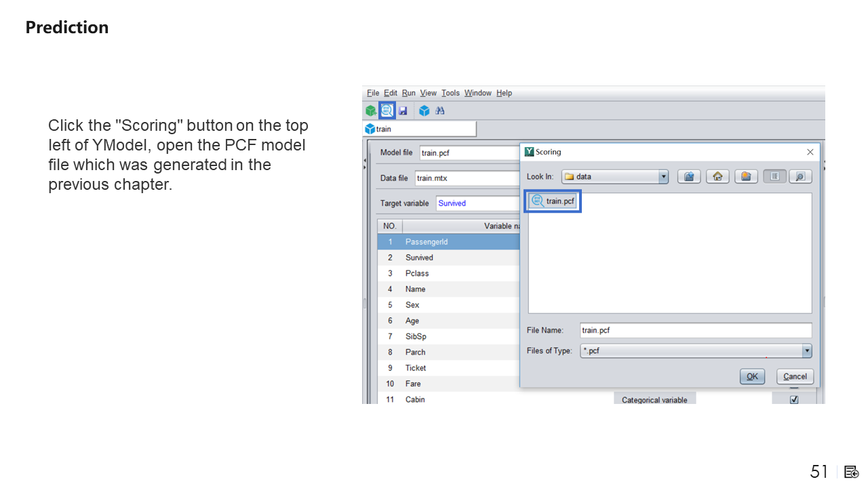Open the File menu
The image size is (868, 488).
pos(373,93)
